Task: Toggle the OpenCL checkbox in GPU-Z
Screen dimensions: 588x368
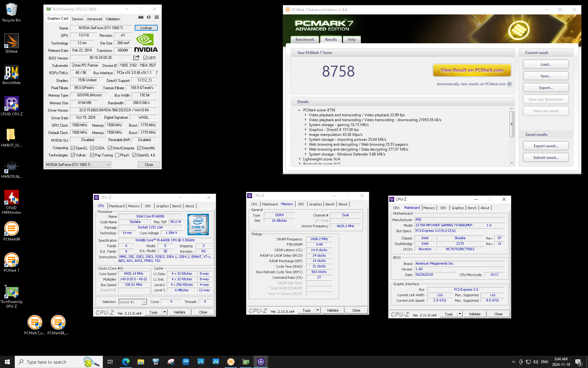Action: (73, 148)
